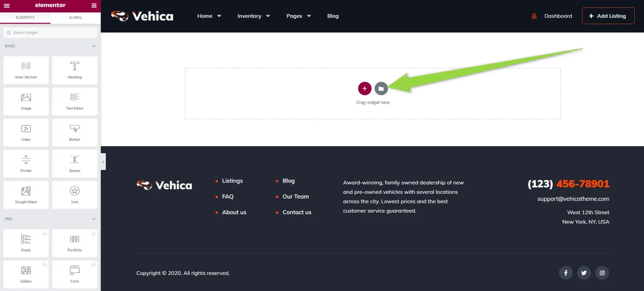Image resolution: width=644 pixels, height=291 pixels.
Task: Open the Facebook social icon in footer
Action: pos(566,273)
